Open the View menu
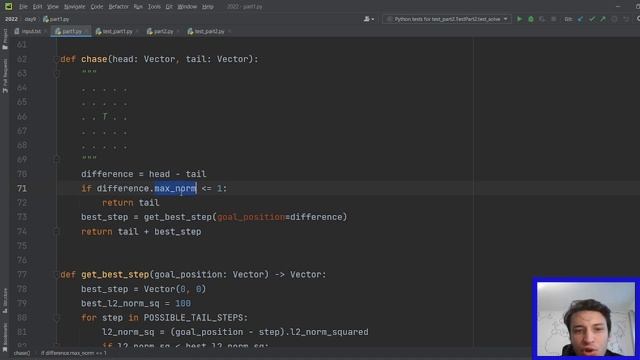The image size is (640, 360). point(53,7)
